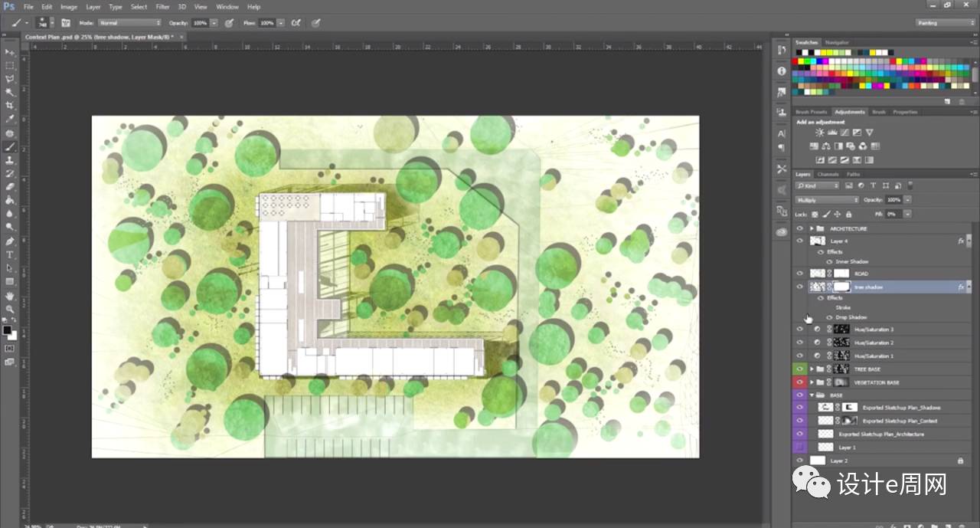The height and width of the screenshot is (528, 980).
Task: Add a Brightness/Contrast adjustment
Action: 820,133
